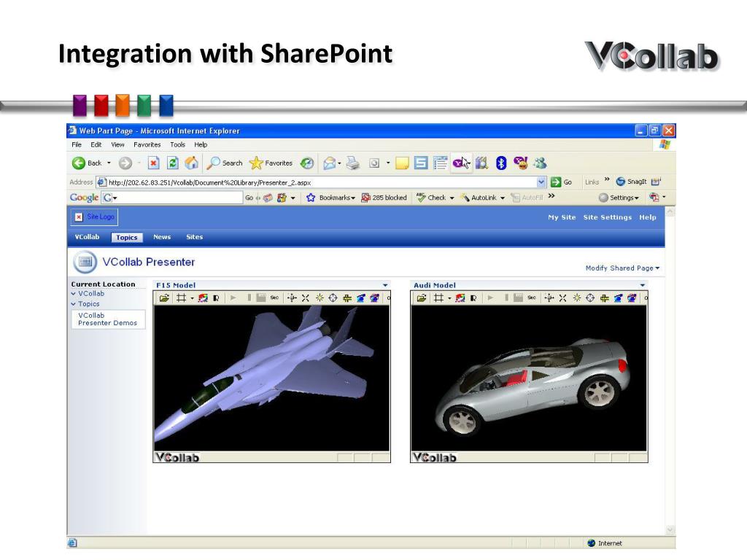Click the color palette icon in Audi Model toolbar
The image size is (747, 560).
[x=460, y=298]
